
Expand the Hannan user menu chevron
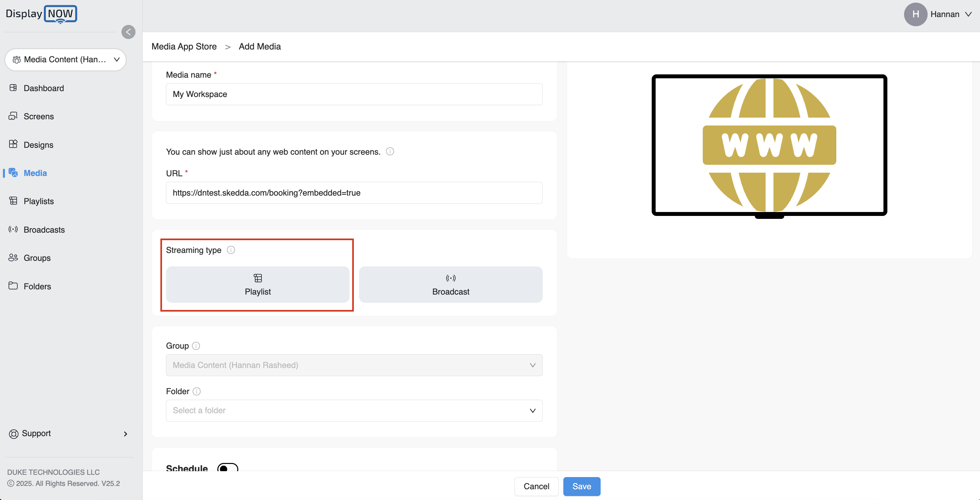click(x=968, y=14)
